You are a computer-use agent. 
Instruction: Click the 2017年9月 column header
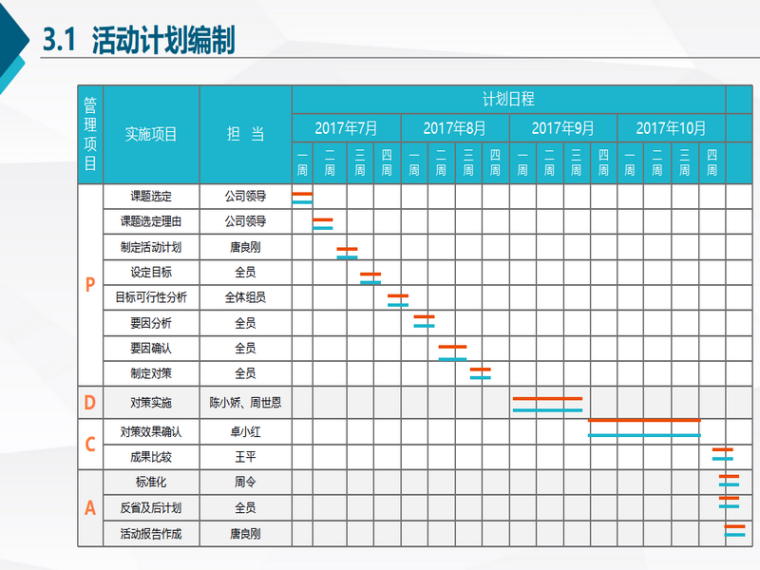pos(562,128)
